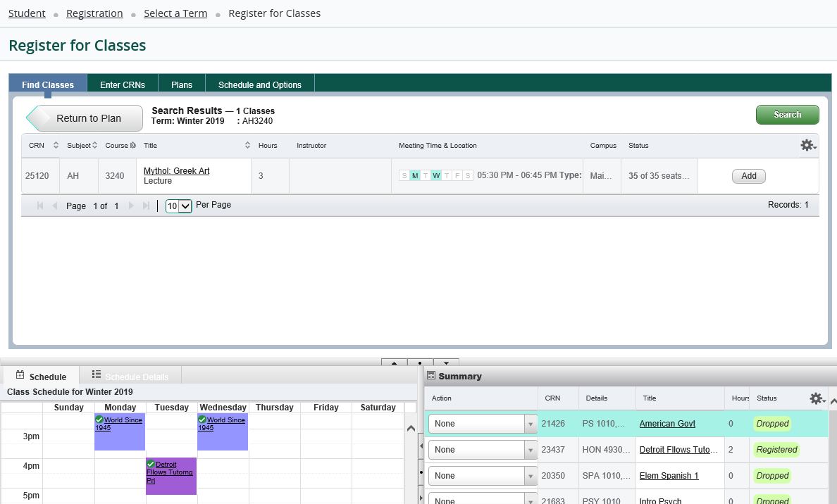Go to Registration breadcrumb link

[x=94, y=13]
